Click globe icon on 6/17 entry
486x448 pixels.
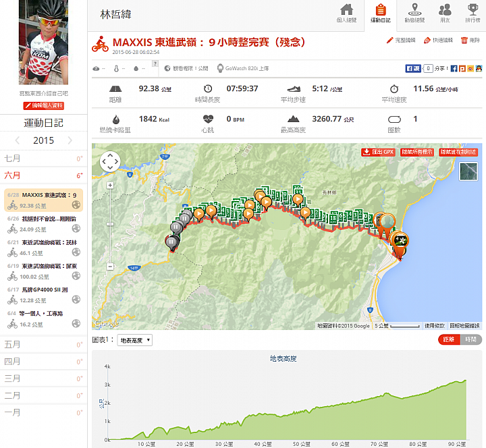coord(76,300)
